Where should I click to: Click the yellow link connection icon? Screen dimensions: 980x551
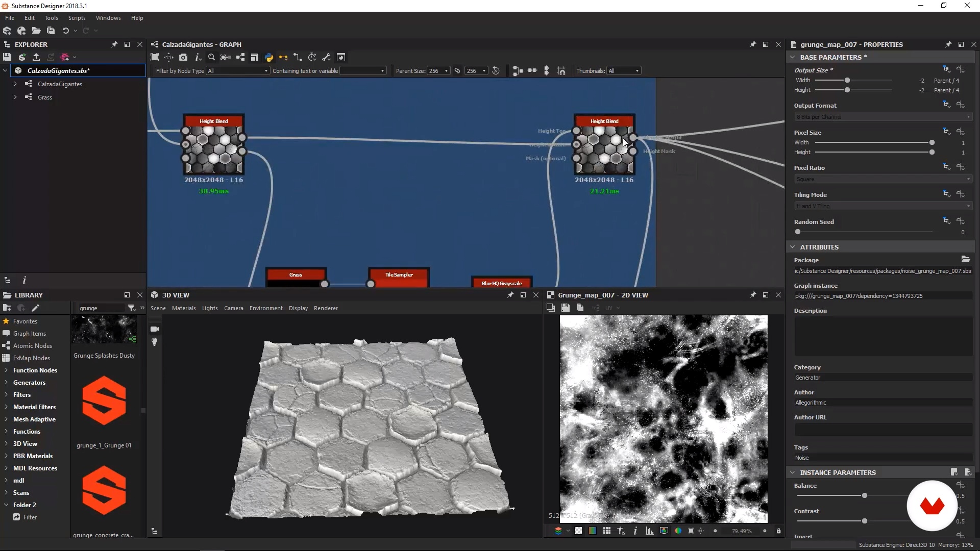tap(283, 57)
